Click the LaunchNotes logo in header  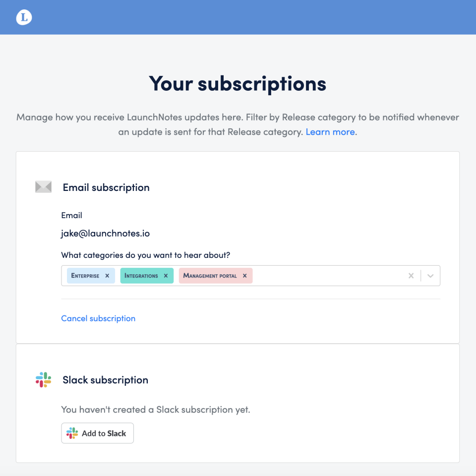click(24, 18)
